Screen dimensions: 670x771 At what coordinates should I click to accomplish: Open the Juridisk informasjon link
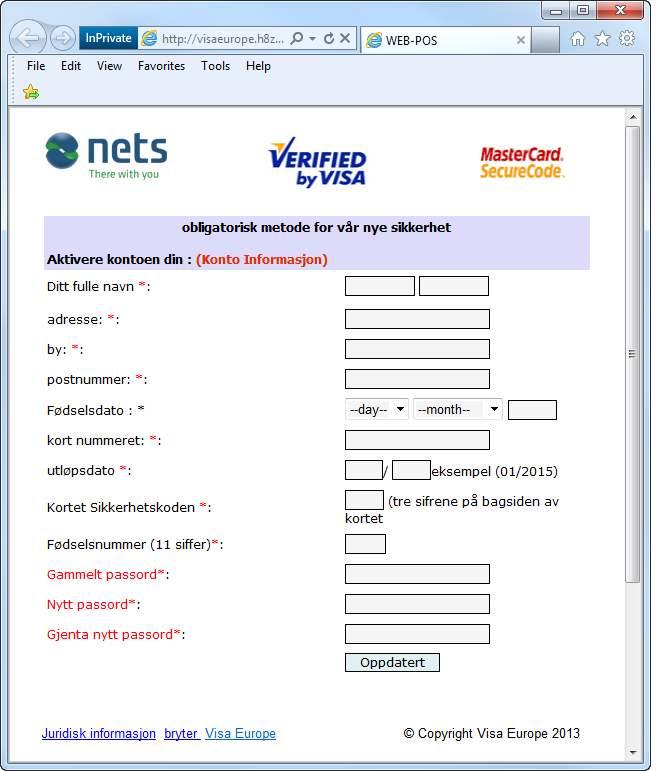coord(98,734)
